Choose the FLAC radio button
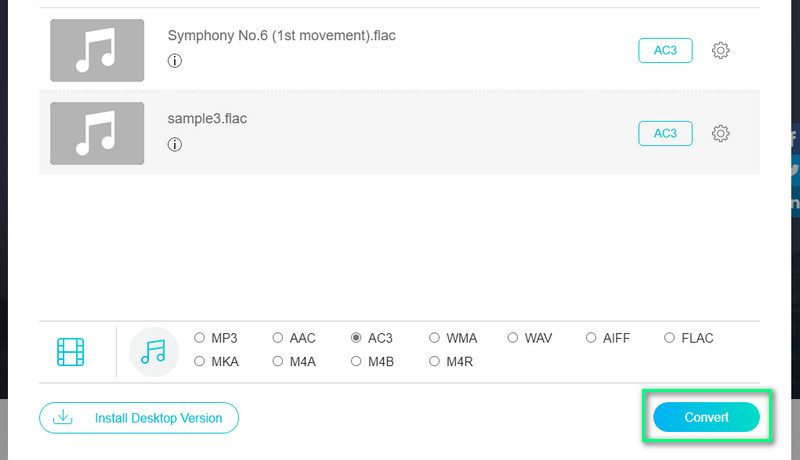This screenshot has height=460, width=800. [671, 338]
